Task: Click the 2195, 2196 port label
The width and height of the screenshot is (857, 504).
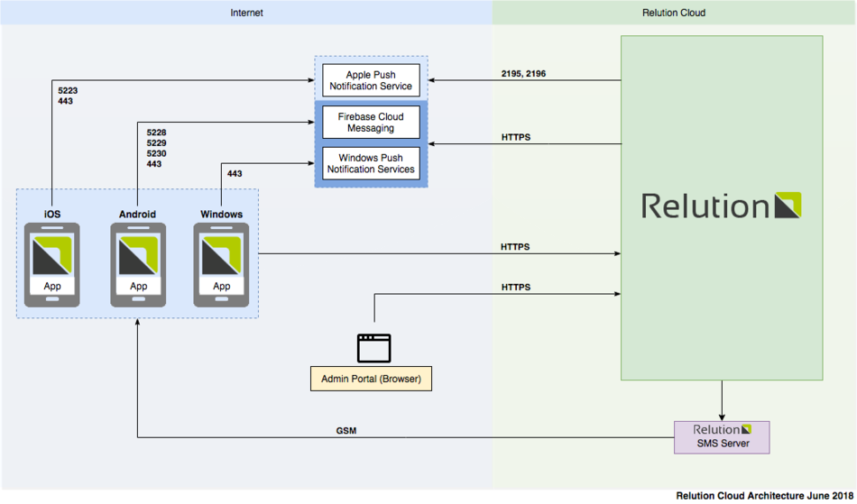Action: pyautogui.click(x=523, y=73)
